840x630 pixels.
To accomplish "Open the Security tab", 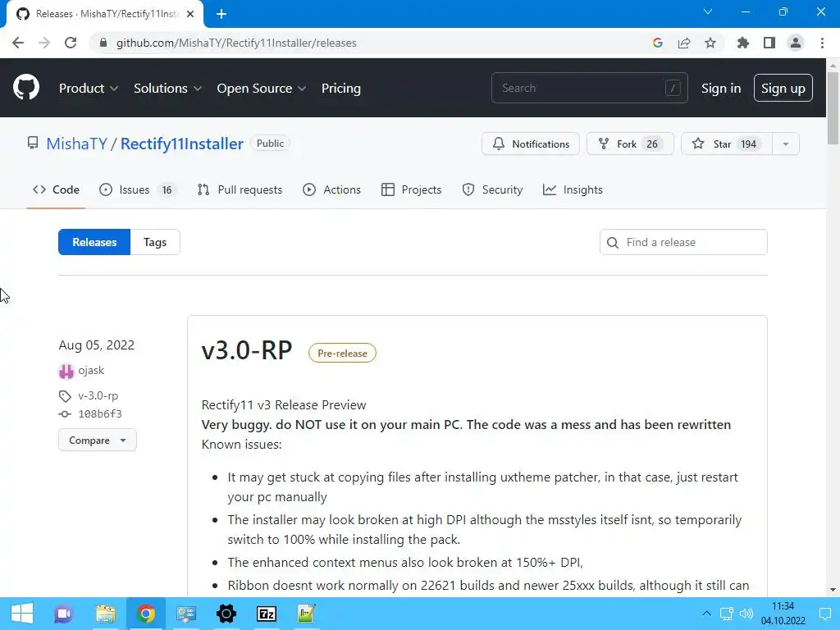I will tap(492, 189).
